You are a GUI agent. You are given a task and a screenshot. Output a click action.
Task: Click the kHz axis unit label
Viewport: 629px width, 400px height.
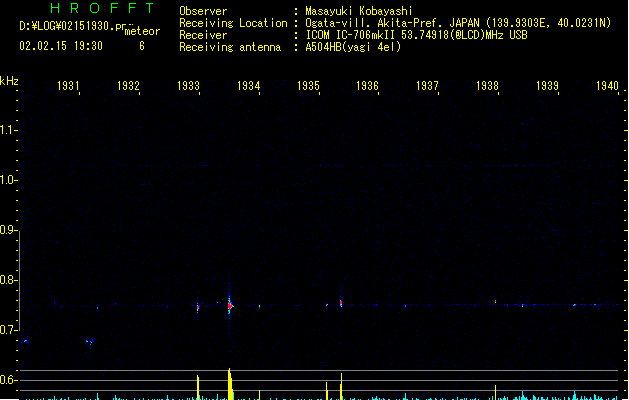coord(9,81)
